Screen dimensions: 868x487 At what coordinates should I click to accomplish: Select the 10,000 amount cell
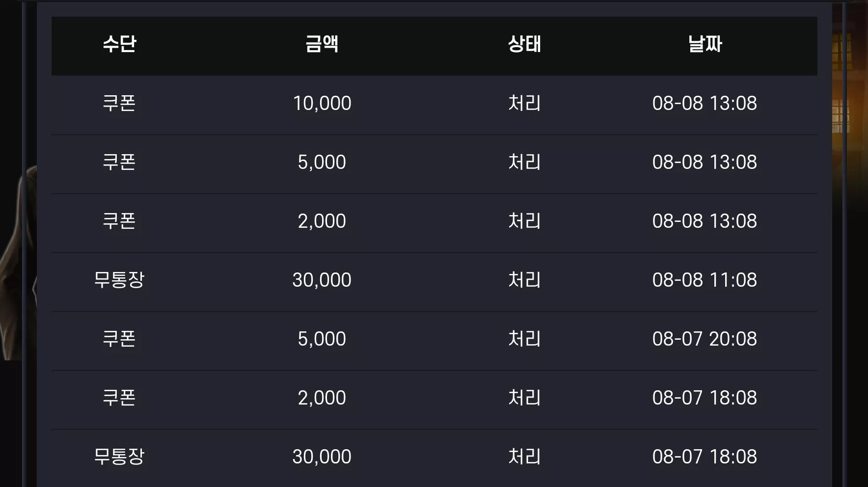pyautogui.click(x=322, y=103)
